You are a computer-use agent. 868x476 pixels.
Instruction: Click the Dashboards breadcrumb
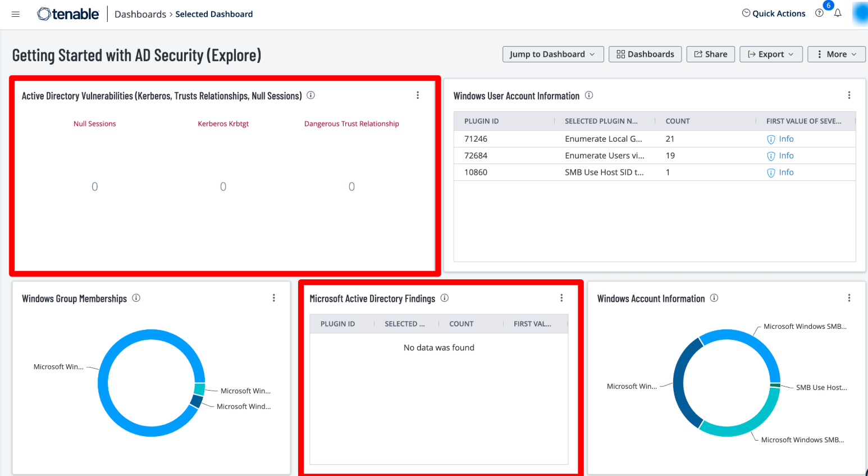pyautogui.click(x=140, y=14)
